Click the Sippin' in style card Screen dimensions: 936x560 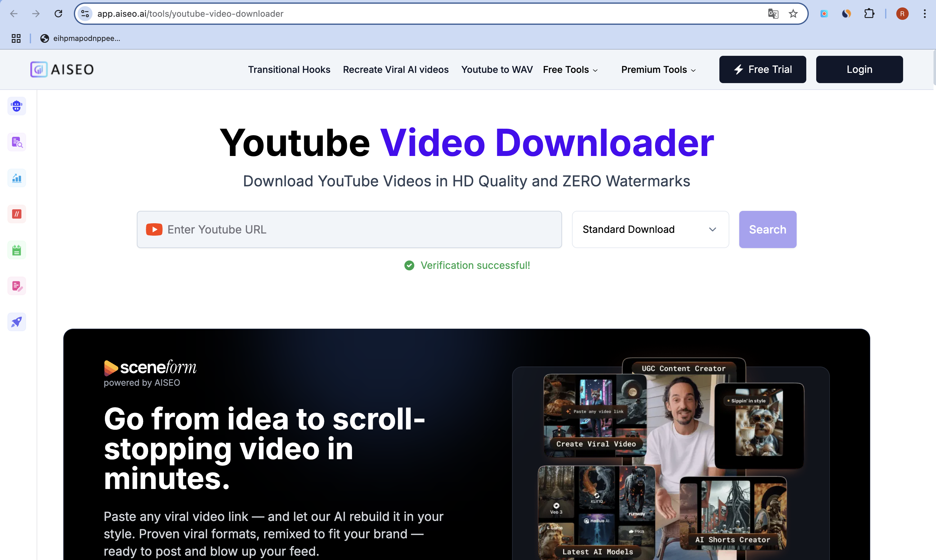coord(759,425)
